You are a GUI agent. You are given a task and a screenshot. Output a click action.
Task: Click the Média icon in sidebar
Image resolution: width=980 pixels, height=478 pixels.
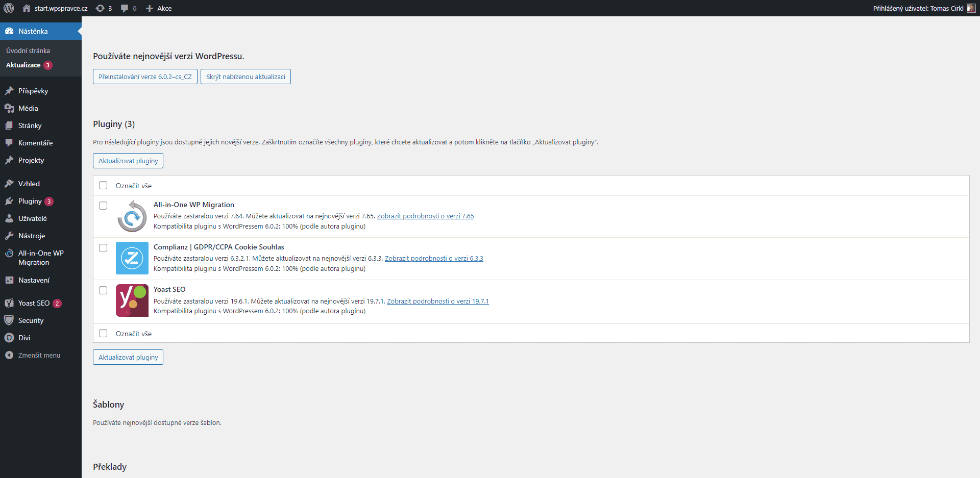[9, 108]
